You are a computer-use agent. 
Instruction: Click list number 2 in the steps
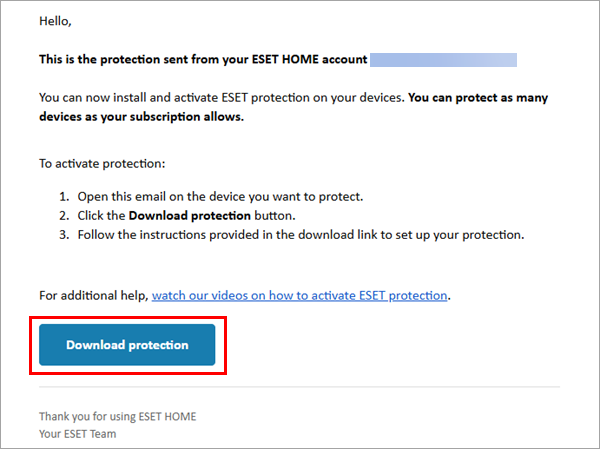(64, 215)
